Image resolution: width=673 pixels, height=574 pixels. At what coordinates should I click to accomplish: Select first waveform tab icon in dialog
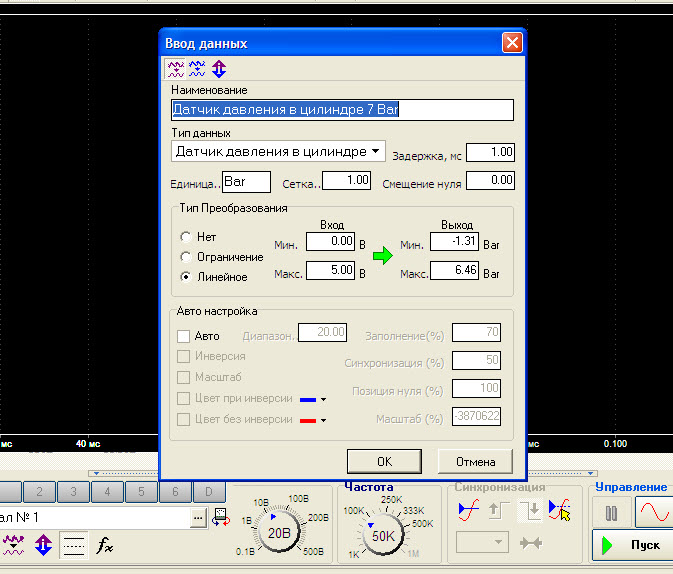coord(176,69)
